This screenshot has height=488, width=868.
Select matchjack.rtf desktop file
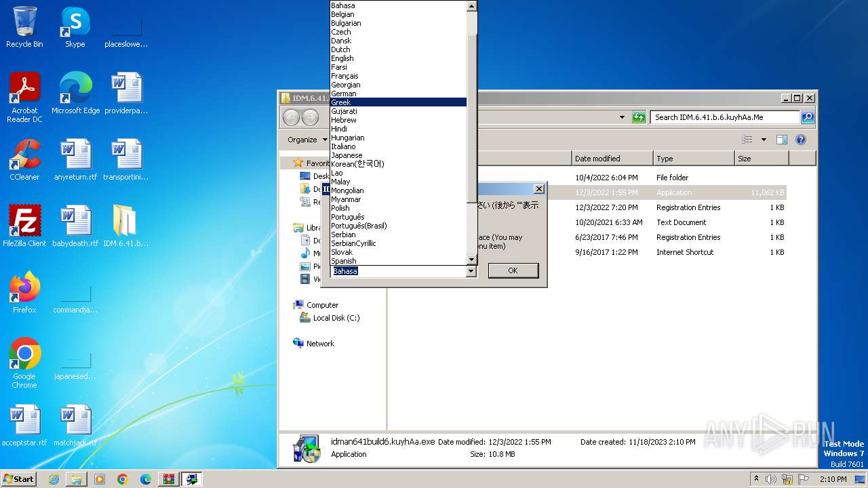coord(75,426)
